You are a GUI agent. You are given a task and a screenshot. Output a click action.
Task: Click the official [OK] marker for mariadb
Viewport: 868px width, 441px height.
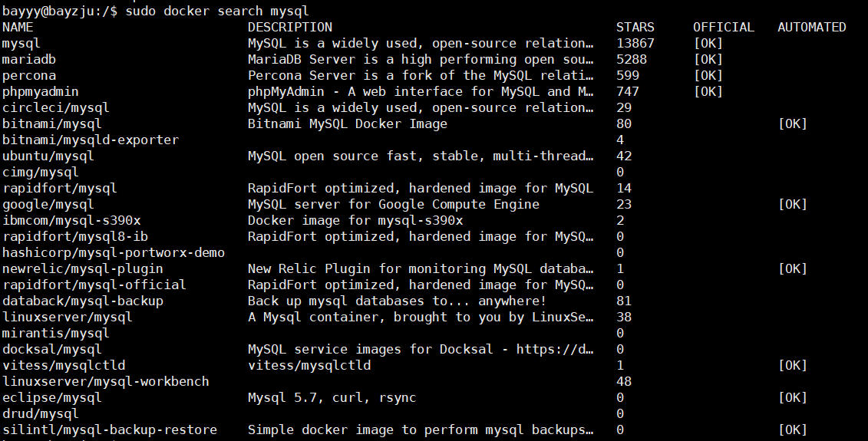point(708,60)
